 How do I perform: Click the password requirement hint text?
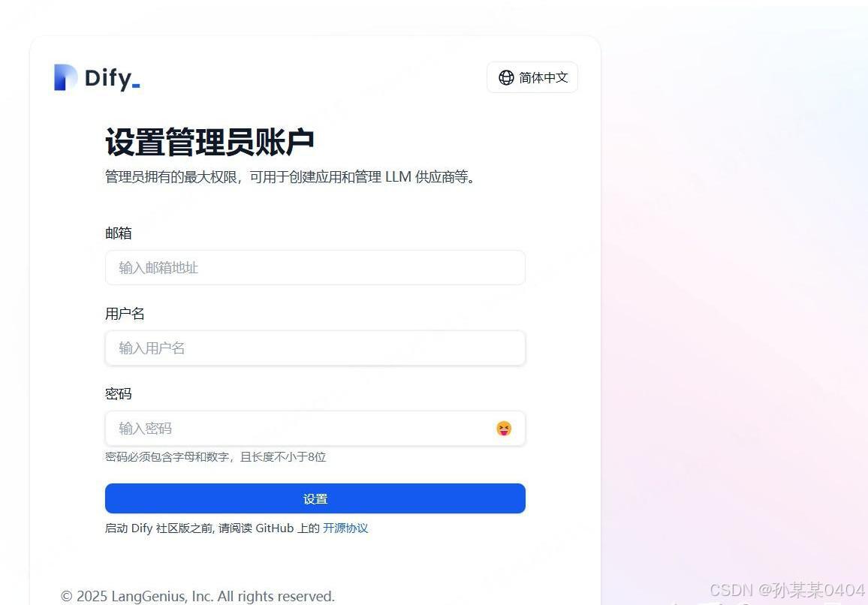tap(215, 456)
